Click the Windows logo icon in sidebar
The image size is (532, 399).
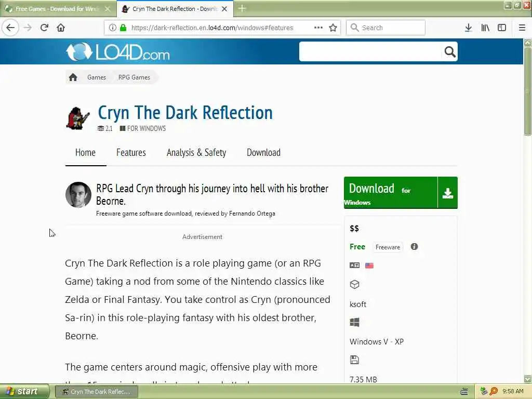point(354,322)
